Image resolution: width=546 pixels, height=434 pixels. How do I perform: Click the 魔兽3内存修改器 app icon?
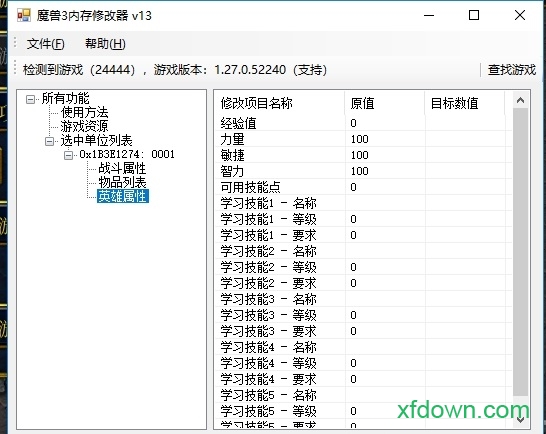24,15
